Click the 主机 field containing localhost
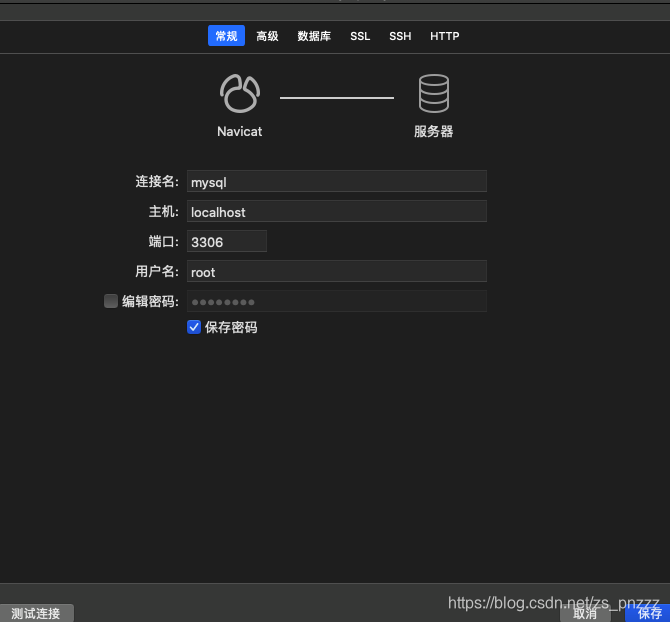The width and height of the screenshot is (670, 622). point(337,211)
